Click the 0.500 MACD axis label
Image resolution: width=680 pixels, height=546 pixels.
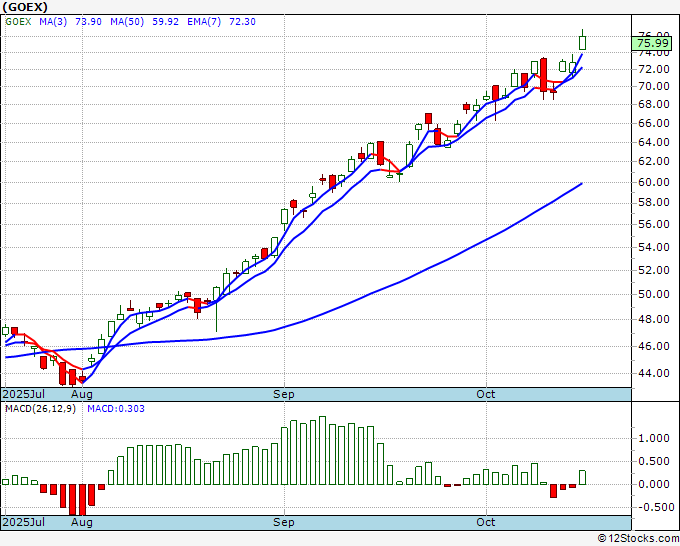point(654,461)
